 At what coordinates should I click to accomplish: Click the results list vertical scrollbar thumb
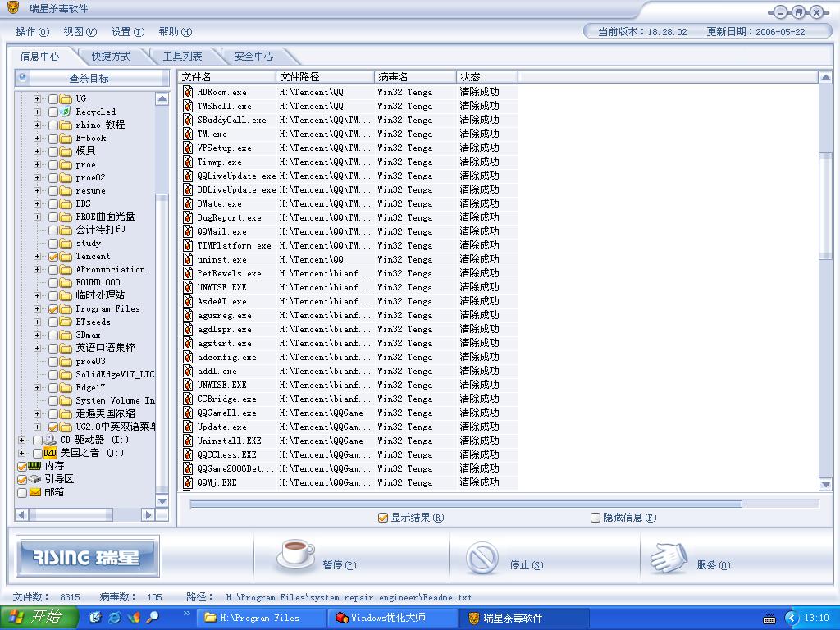[825, 206]
